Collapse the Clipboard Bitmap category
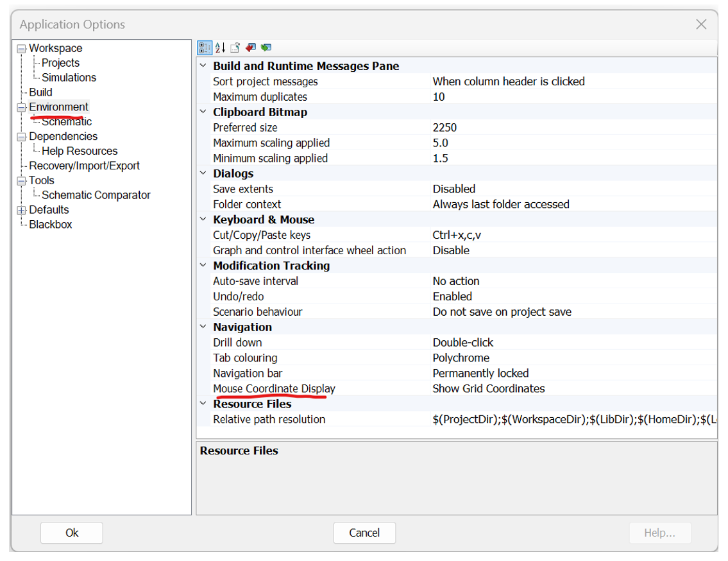Image resolution: width=728 pixels, height=561 pixels. (x=203, y=112)
